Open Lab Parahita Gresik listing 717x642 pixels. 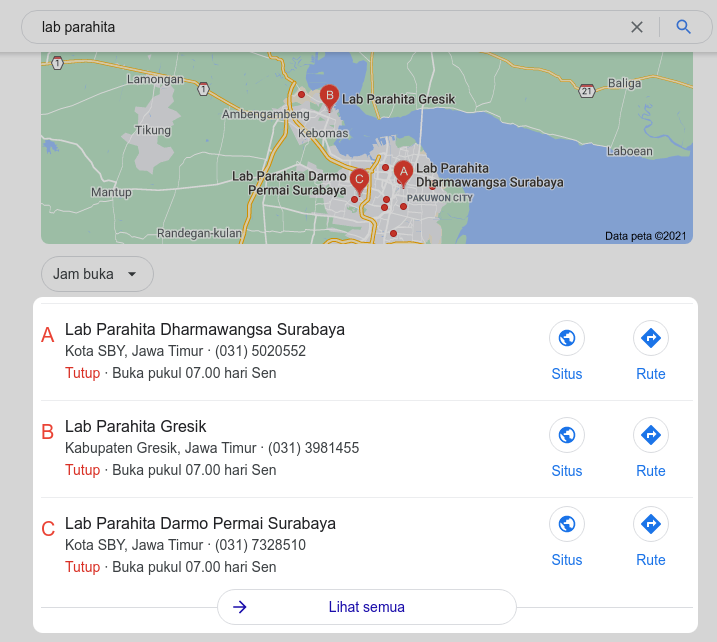135,427
